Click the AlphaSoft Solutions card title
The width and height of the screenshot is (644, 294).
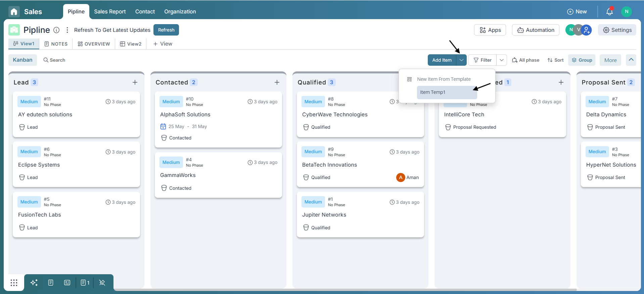185,114
